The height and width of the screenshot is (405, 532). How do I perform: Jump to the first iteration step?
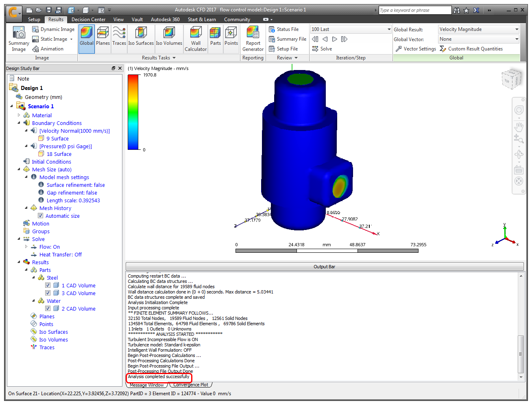(x=315, y=39)
